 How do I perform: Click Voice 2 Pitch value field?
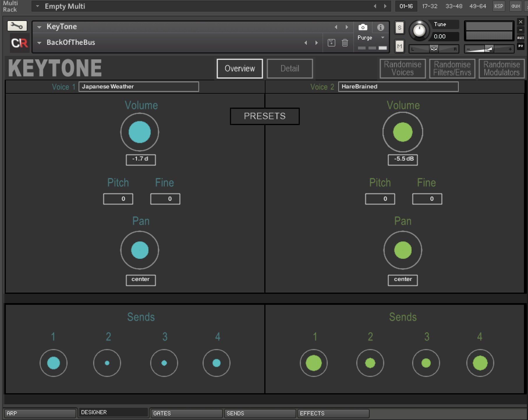[x=380, y=199]
